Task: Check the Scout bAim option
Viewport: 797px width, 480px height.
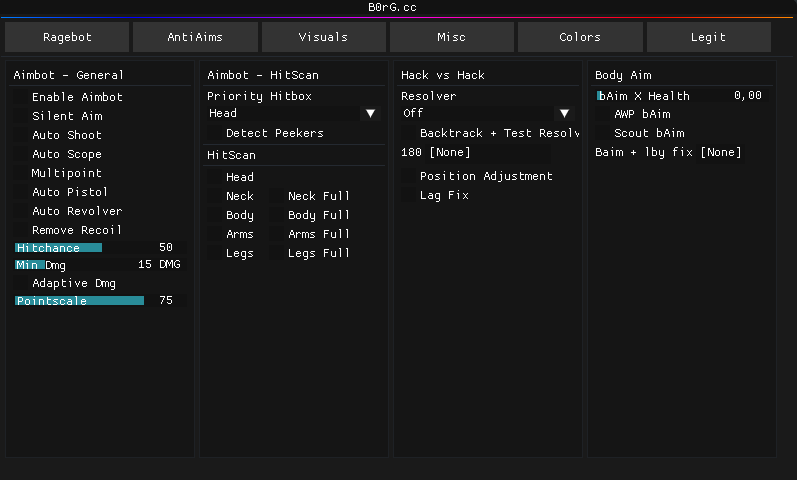Action: pos(604,134)
